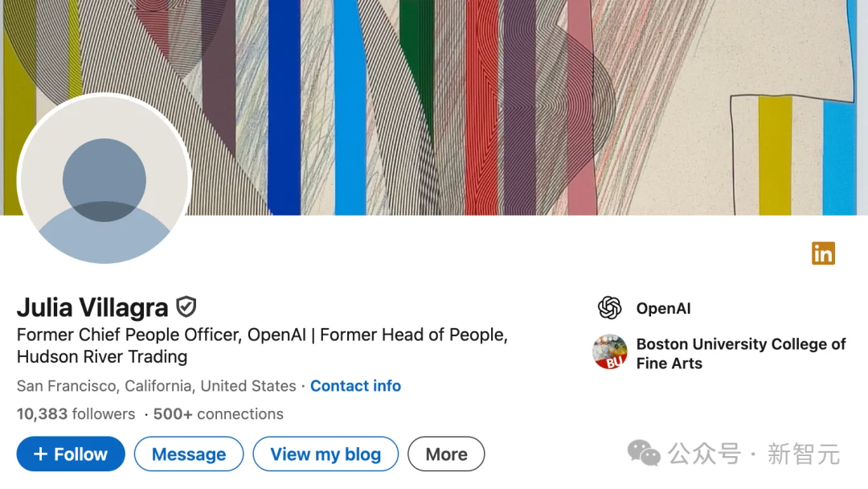Open the Boston University College of Fine Arts page
868x489 pixels.
tap(739, 354)
